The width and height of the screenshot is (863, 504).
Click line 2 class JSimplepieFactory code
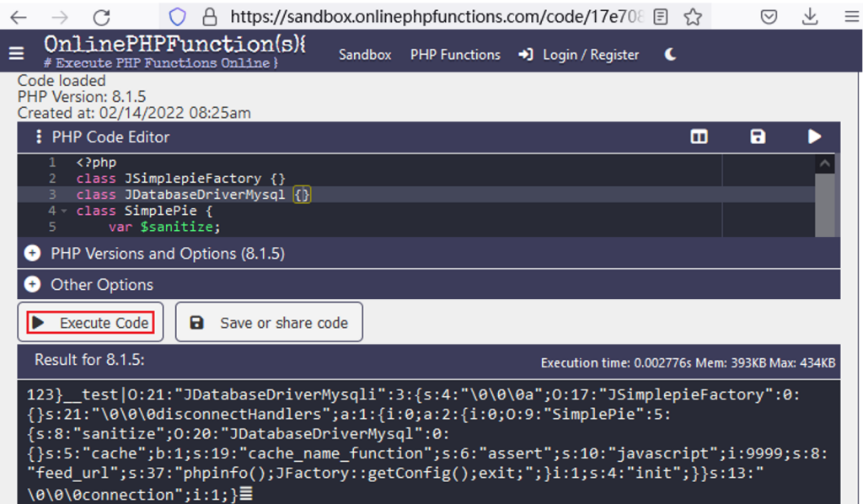tap(180, 179)
